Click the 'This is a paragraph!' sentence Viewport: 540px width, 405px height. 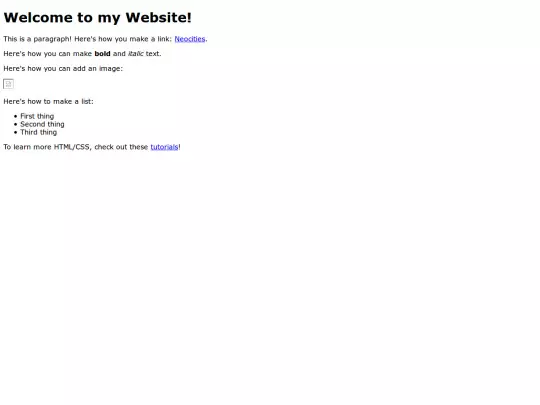coord(38,39)
